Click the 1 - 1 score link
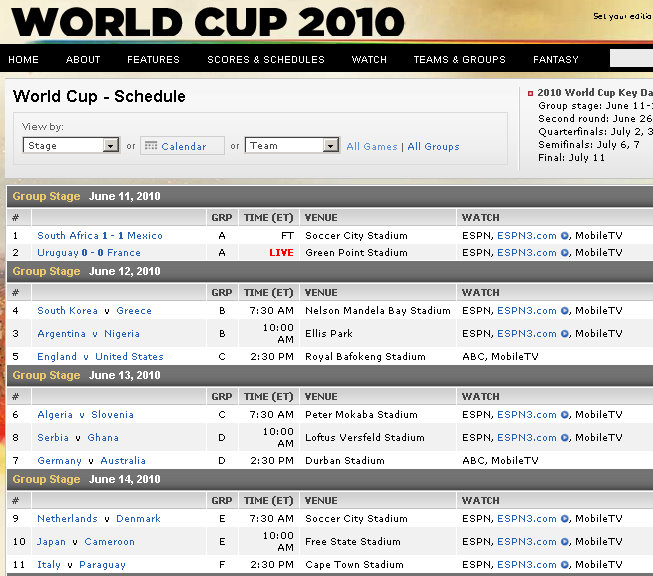This screenshot has width=653, height=576. pyautogui.click(x=113, y=236)
